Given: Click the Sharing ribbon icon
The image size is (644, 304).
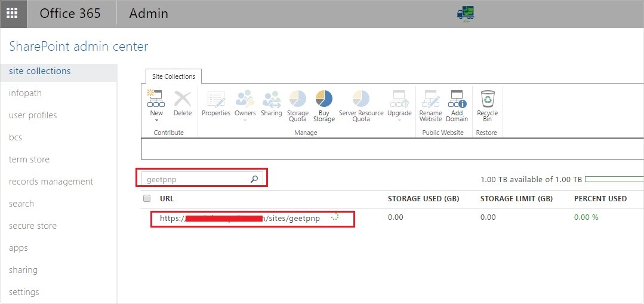Looking at the screenshot, I should pos(272,99).
